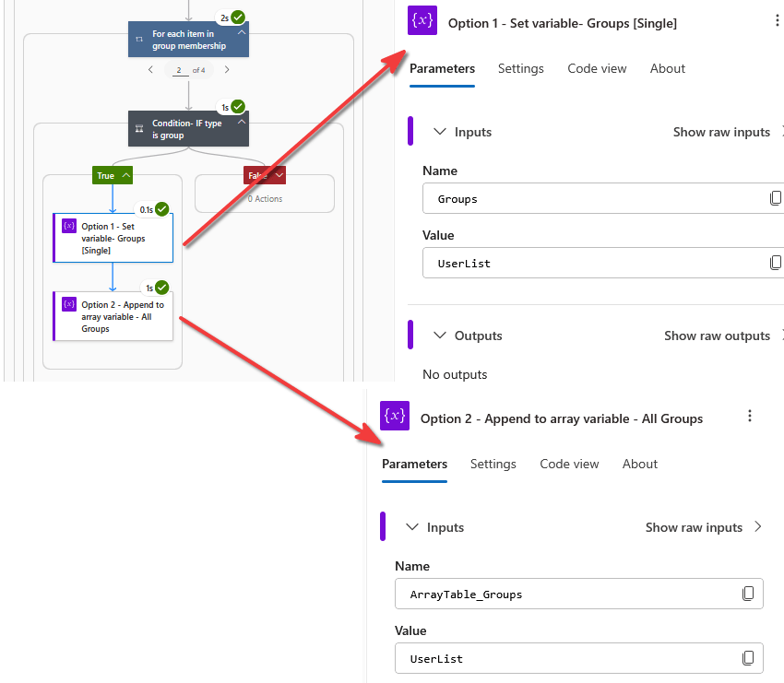
Task: Copy the Groups name field value
Action: point(776,198)
